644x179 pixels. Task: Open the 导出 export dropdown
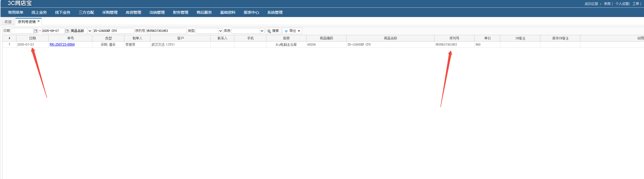pyautogui.click(x=292, y=31)
